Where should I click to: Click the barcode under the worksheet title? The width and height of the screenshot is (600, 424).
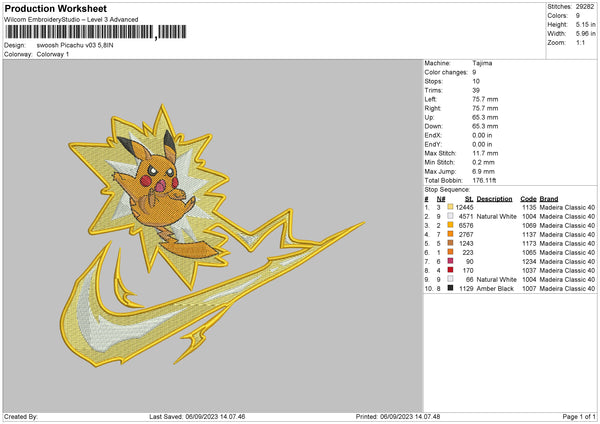[x=96, y=32]
